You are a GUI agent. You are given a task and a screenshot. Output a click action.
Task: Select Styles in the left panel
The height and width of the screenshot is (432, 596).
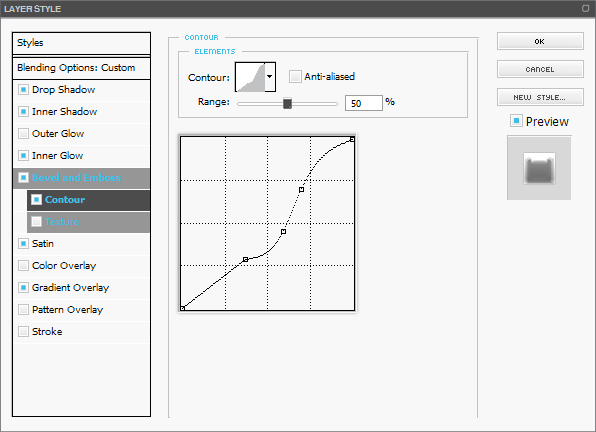(x=81, y=43)
